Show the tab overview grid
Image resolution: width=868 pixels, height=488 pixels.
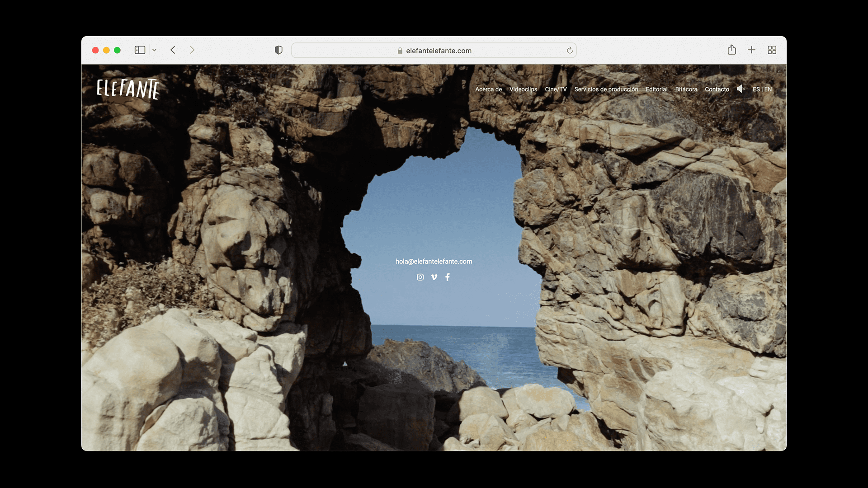point(772,50)
